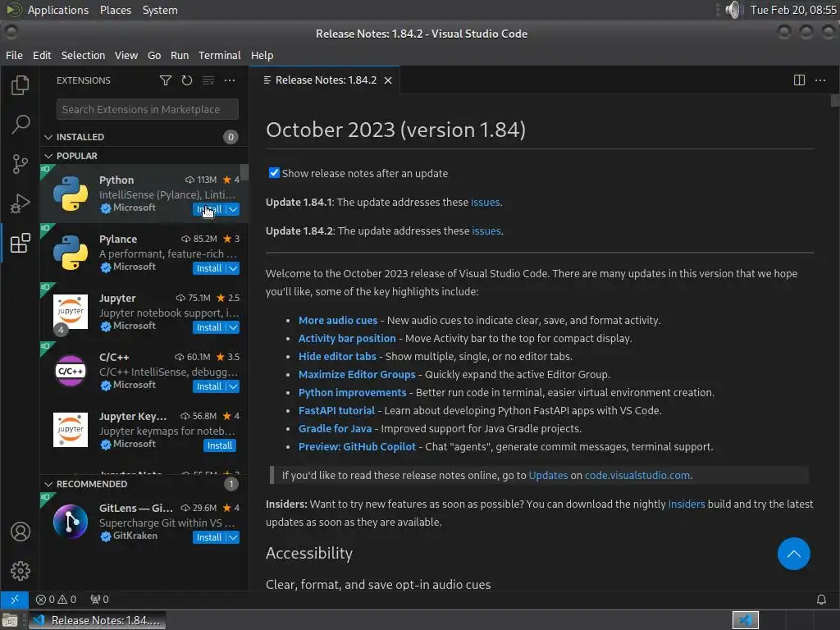Open editor more actions ellipsis
840x630 pixels.
820,80
